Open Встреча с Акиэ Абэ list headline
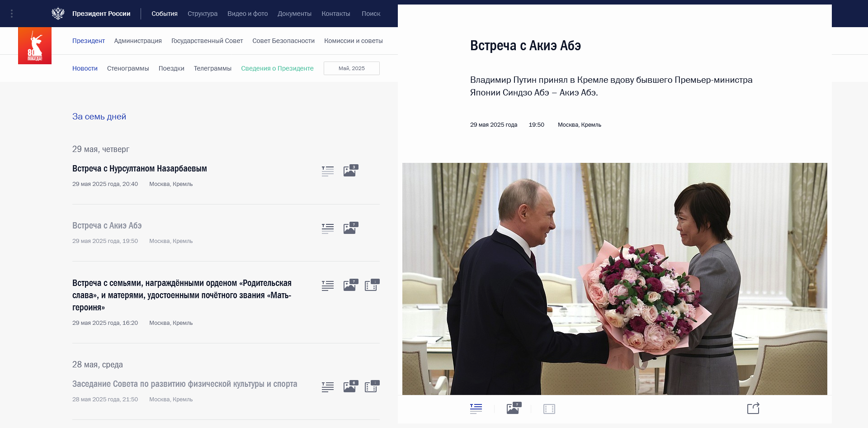The height and width of the screenshot is (428, 868). pos(107,226)
